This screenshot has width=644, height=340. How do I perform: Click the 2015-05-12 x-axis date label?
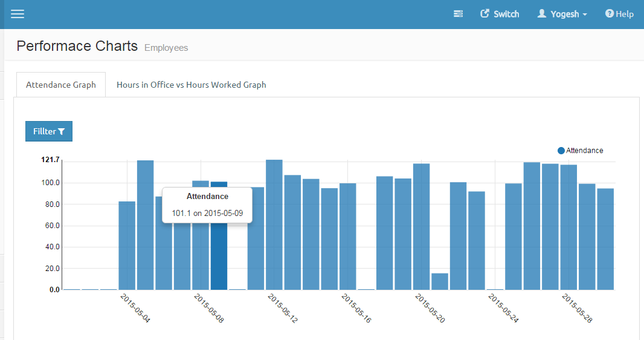point(283,307)
